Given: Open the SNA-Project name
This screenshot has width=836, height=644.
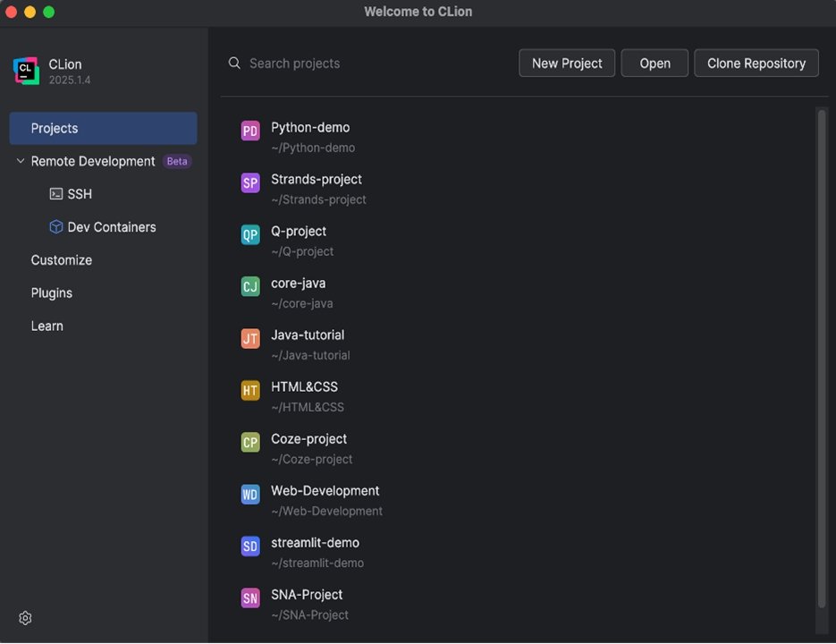Looking at the screenshot, I should (307, 595).
